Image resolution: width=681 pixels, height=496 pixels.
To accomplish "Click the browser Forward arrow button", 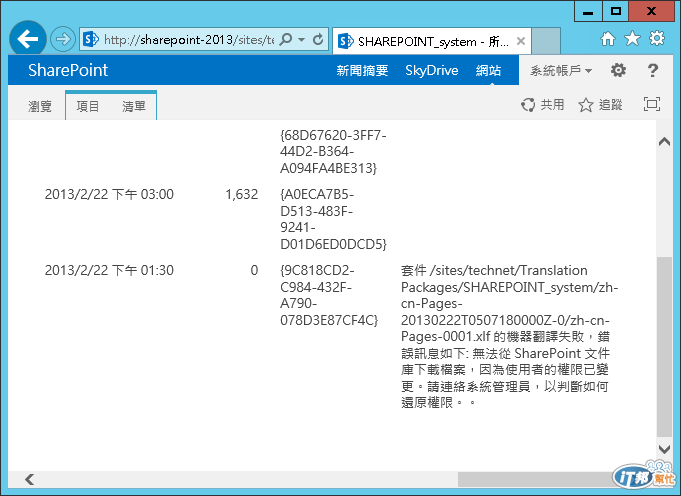I will 63,40.
